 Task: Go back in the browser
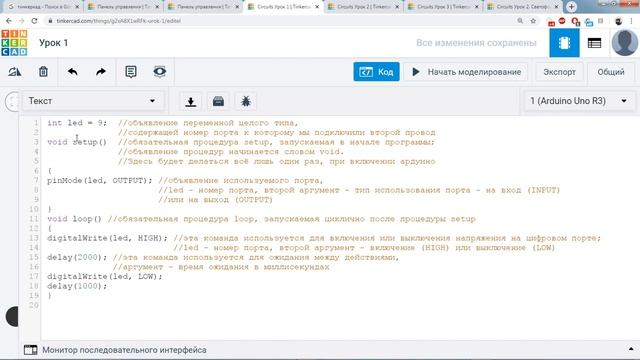tap(9, 21)
